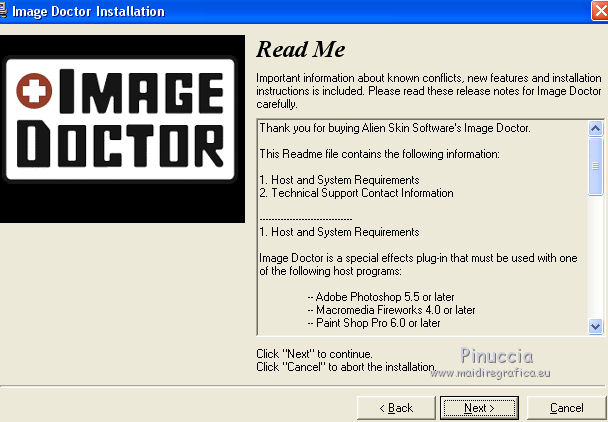Go back with the Back button
608x422 pixels.
[x=396, y=408]
